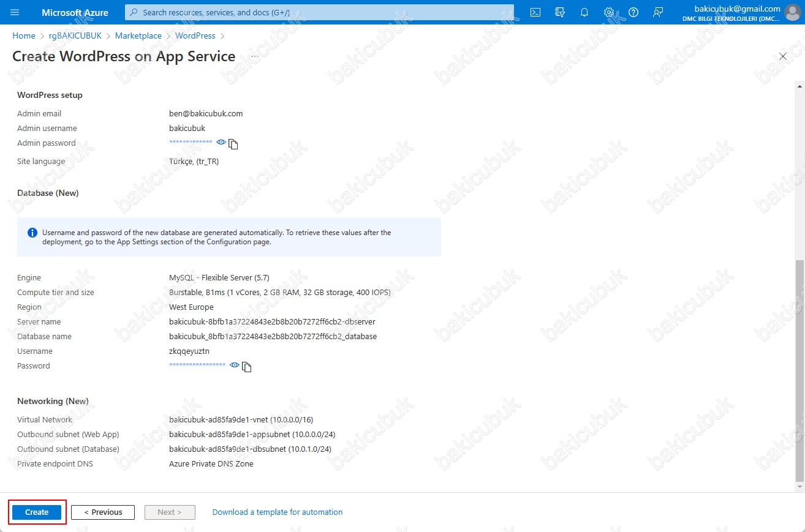Image resolution: width=805 pixels, height=532 pixels.
Task: Open the Directories and subscriptions filter icon
Action: pyautogui.click(x=559, y=12)
